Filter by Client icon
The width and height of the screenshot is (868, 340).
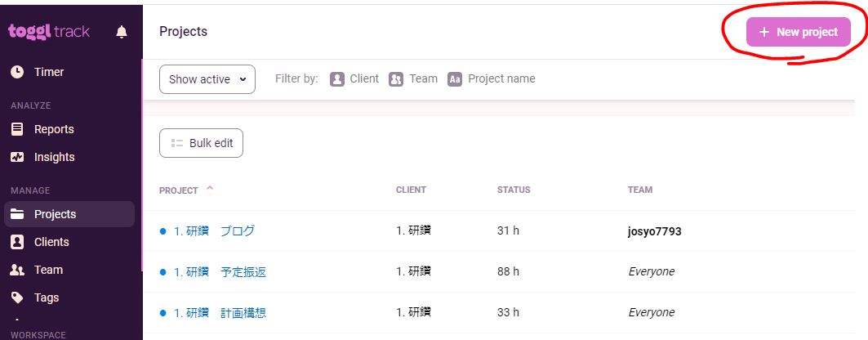click(337, 79)
